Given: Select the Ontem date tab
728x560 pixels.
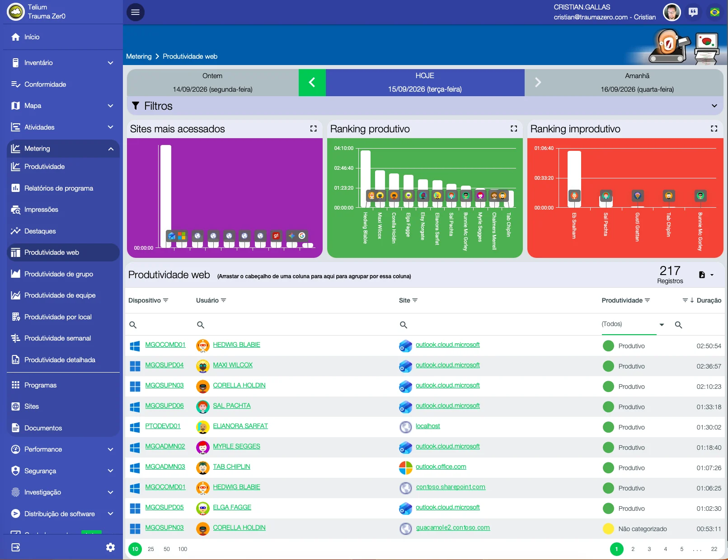Looking at the screenshot, I should point(212,83).
